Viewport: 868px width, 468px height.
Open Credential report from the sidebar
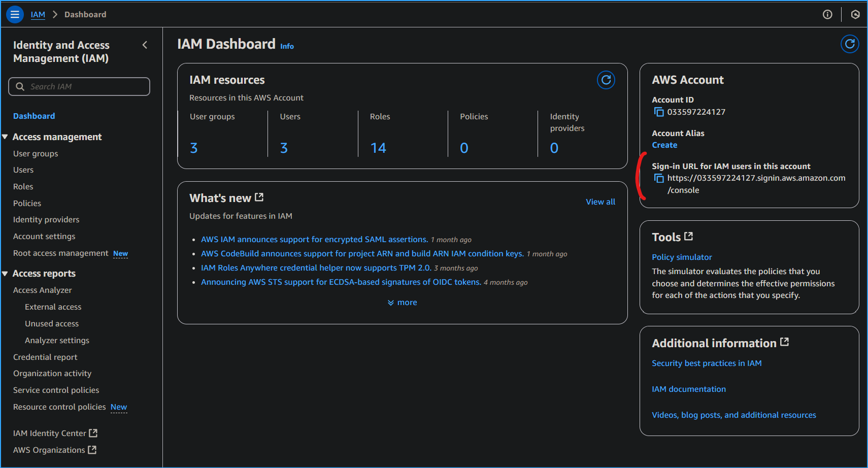coord(45,357)
